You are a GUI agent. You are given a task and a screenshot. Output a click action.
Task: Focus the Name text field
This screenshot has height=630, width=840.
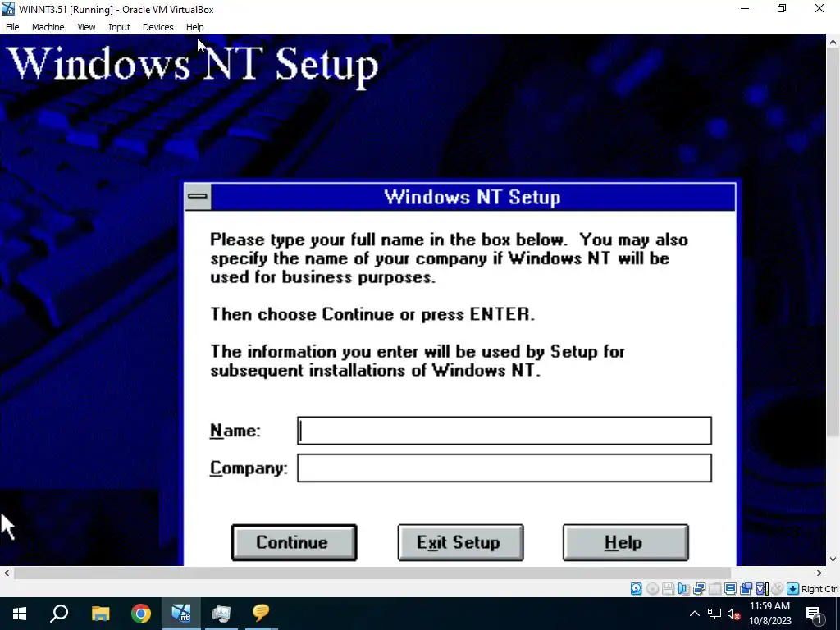coord(504,431)
